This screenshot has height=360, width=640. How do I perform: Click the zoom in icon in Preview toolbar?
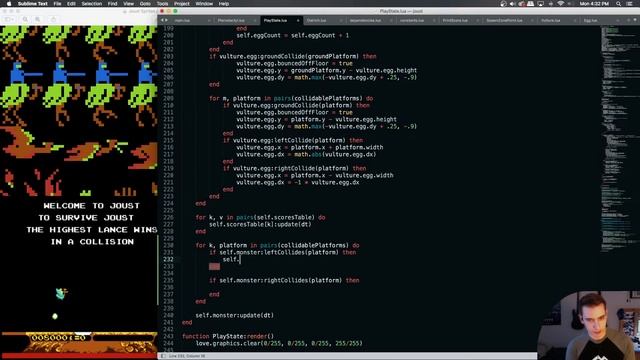click(38, 19)
